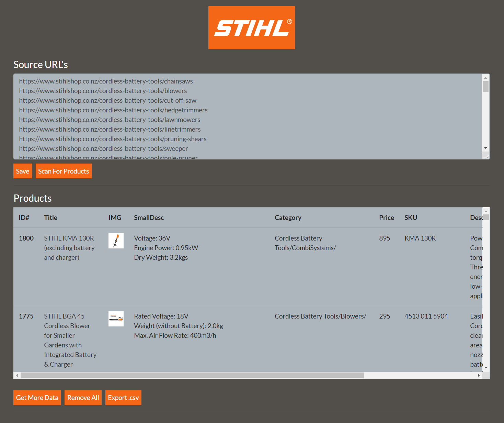Image resolution: width=504 pixels, height=423 pixels.
Task: Click the STIHL BGA 45 Cordless Blower title
Action: pyautogui.click(x=70, y=340)
